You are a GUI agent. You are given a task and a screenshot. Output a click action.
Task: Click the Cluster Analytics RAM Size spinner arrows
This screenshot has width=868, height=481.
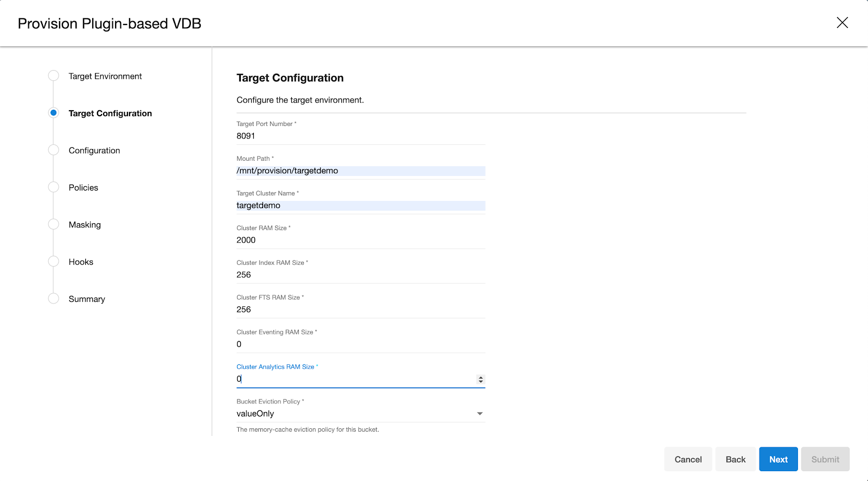pyautogui.click(x=481, y=379)
